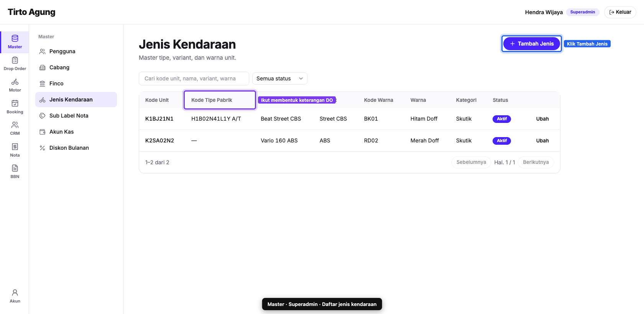Focus the search kode unit field
The image size is (644, 314).
(x=194, y=78)
